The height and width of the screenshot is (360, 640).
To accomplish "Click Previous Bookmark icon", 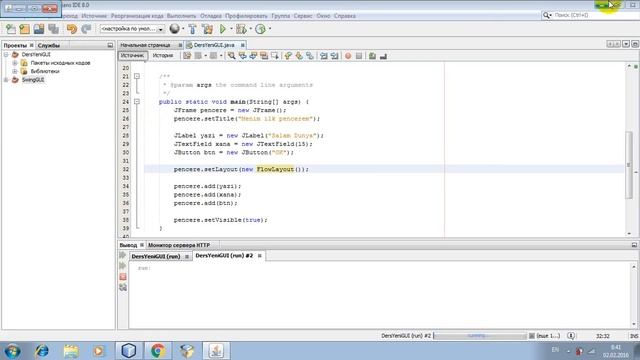I will pyautogui.click(x=288, y=56).
